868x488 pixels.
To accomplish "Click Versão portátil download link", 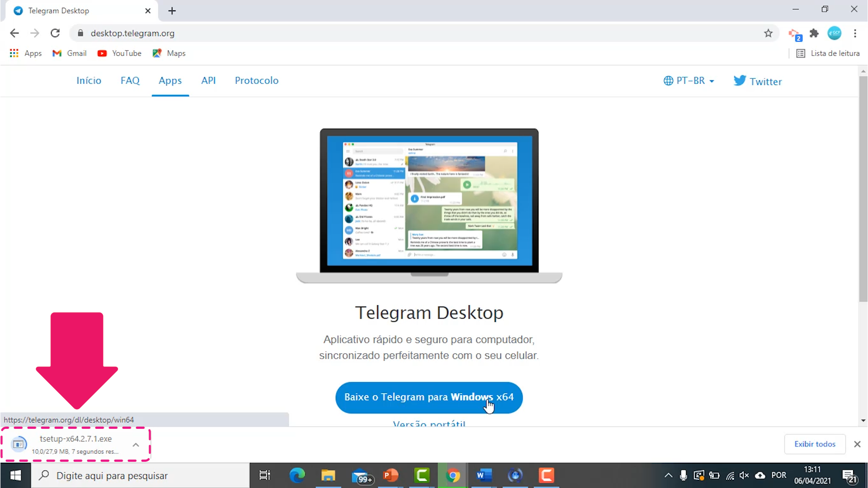I will [429, 425].
